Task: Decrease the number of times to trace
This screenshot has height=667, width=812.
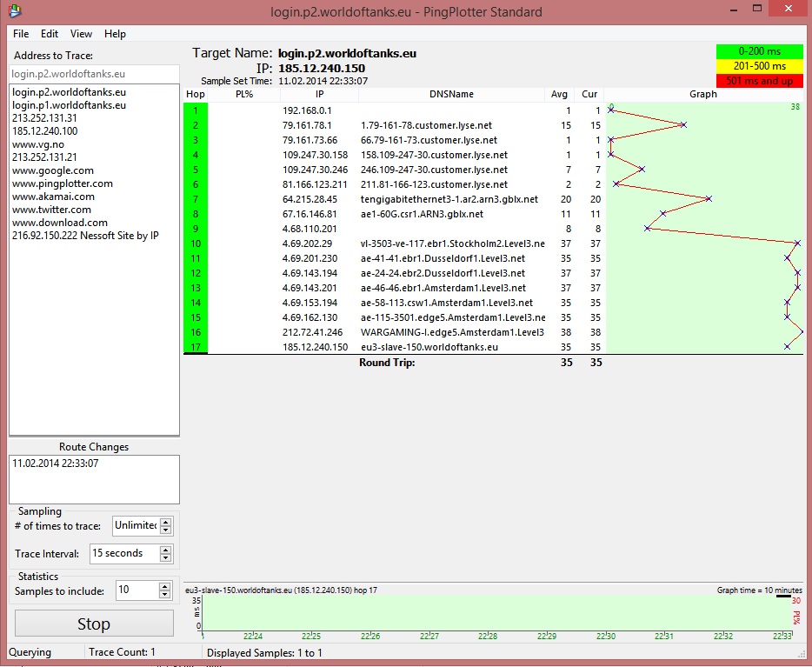Action: click(x=166, y=530)
